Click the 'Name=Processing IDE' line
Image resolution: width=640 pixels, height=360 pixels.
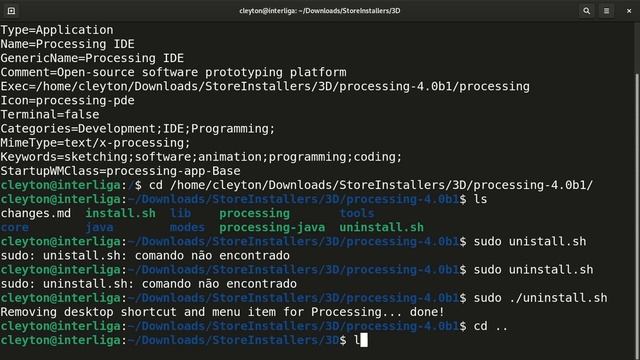(67, 44)
